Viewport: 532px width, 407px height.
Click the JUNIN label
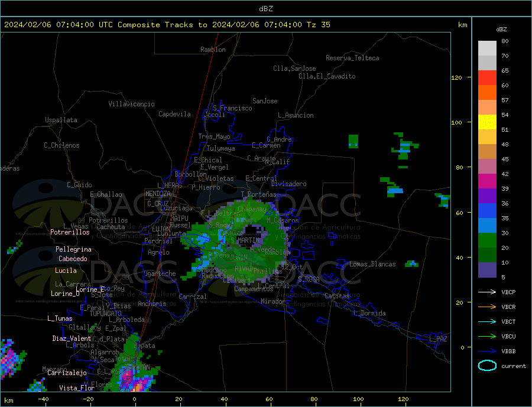pyautogui.click(x=239, y=258)
